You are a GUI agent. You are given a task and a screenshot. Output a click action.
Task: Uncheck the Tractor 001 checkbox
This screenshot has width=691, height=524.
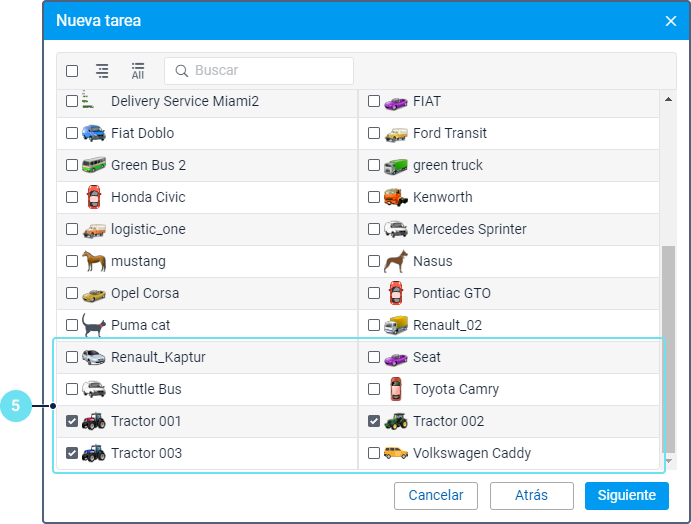pyautogui.click(x=72, y=421)
